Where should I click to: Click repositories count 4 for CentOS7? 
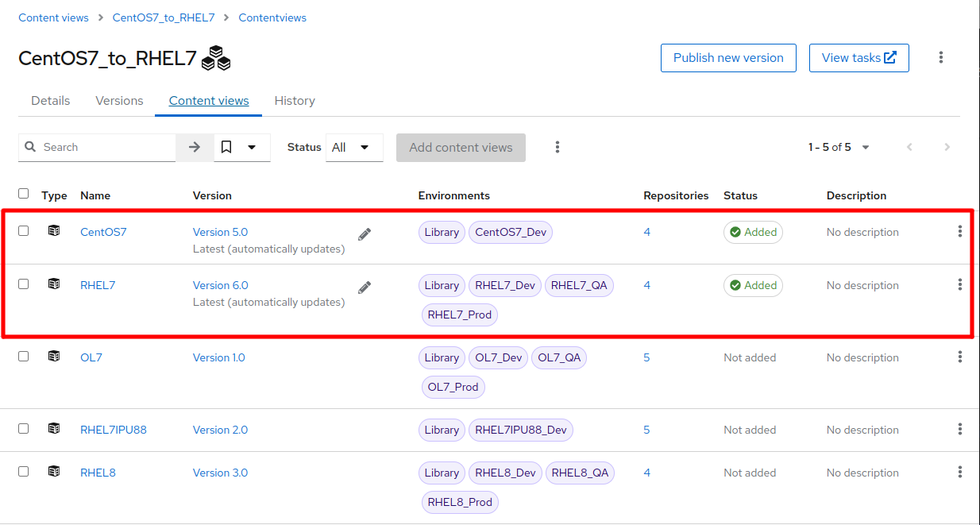pyautogui.click(x=647, y=232)
